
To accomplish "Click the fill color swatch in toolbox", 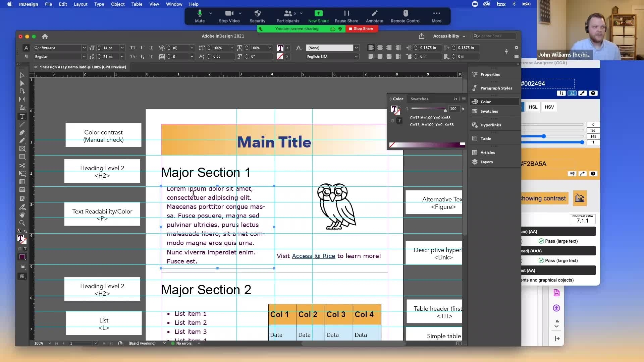I will pos(20,238).
